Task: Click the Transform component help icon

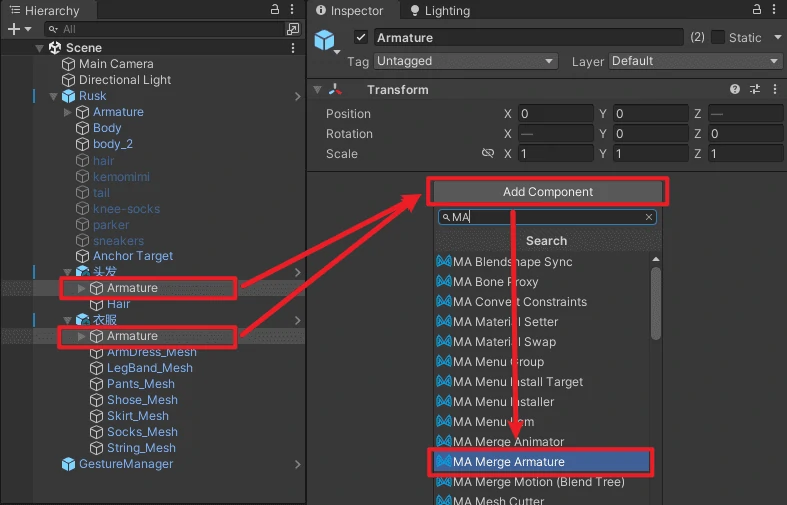Action: tap(735, 90)
